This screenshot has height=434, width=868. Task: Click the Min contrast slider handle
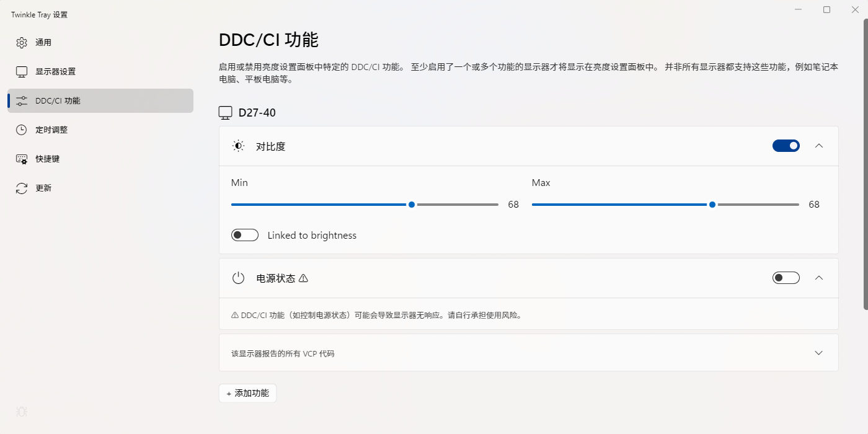(x=412, y=205)
